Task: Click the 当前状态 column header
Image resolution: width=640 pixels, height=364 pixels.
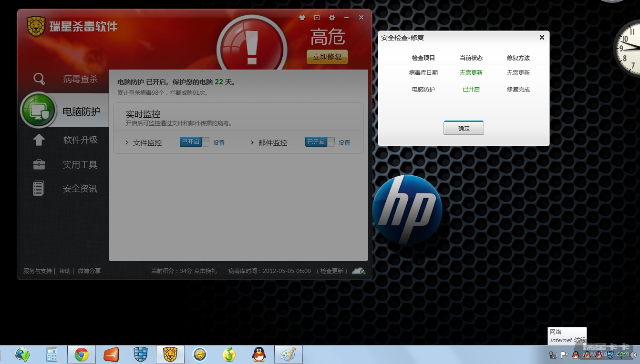Action: click(x=471, y=58)
